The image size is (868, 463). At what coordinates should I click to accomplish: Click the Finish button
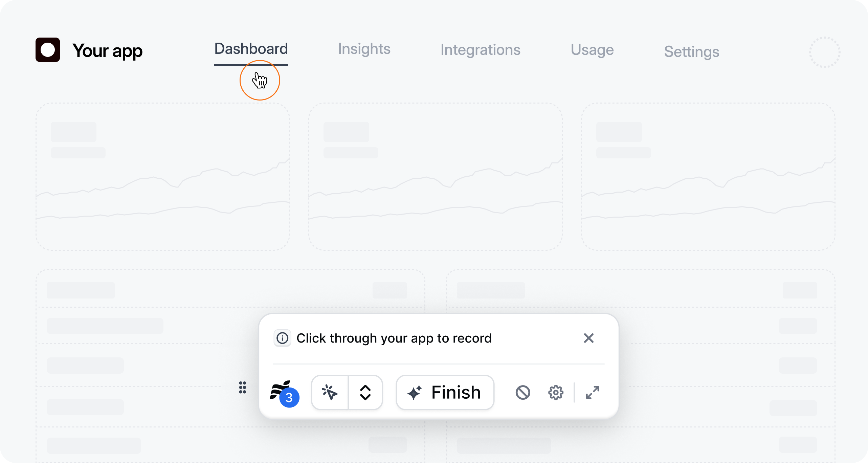[x=445, y=393]
